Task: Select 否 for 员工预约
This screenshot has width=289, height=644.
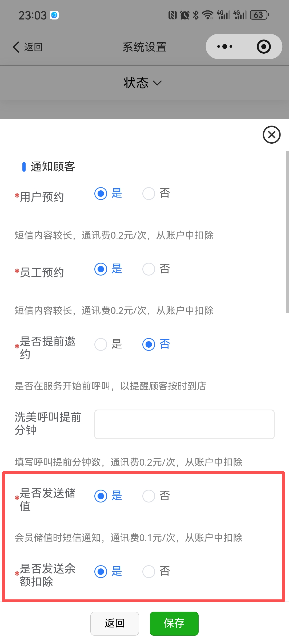Action: coord(149,269)
